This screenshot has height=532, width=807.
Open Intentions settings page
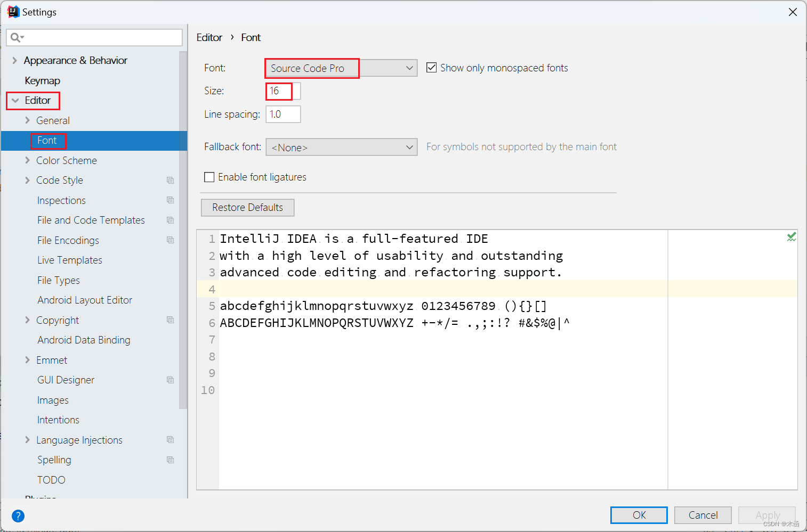58,420
